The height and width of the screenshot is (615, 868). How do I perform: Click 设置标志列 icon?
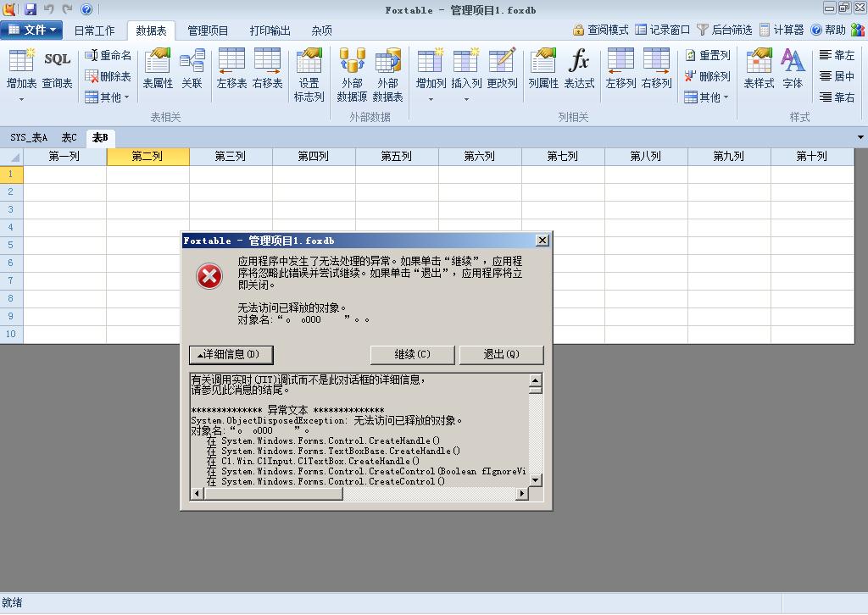pos(309,75)
